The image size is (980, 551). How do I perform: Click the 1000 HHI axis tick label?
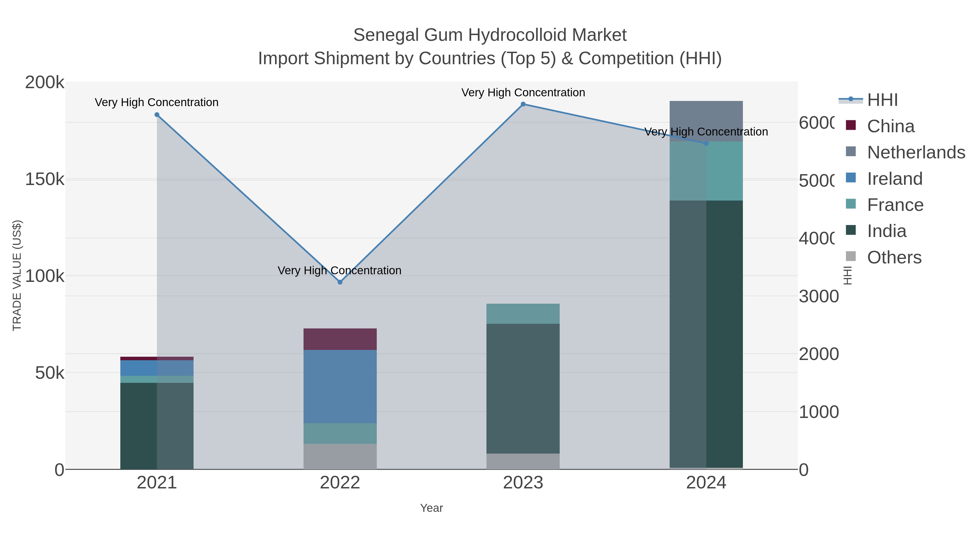[819, 412]
